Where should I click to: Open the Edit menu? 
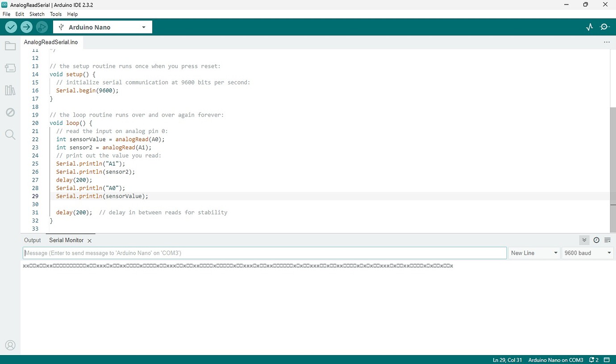point(20,14)
